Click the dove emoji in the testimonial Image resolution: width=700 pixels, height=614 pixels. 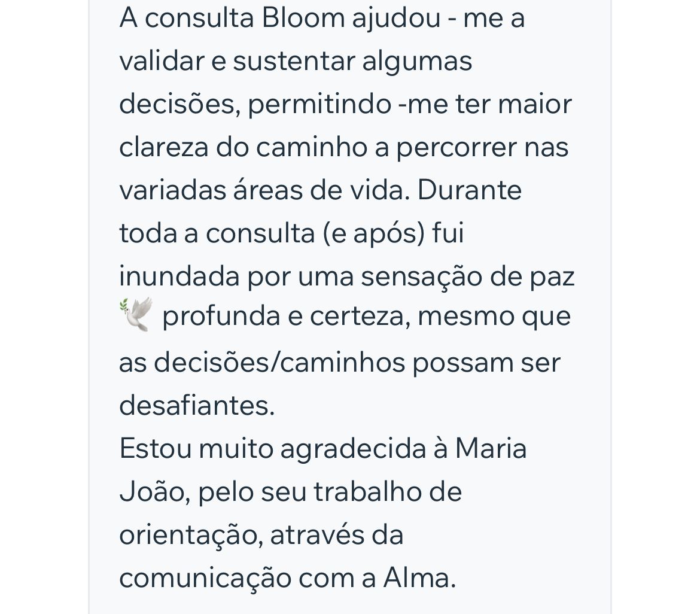pos(136,314)
